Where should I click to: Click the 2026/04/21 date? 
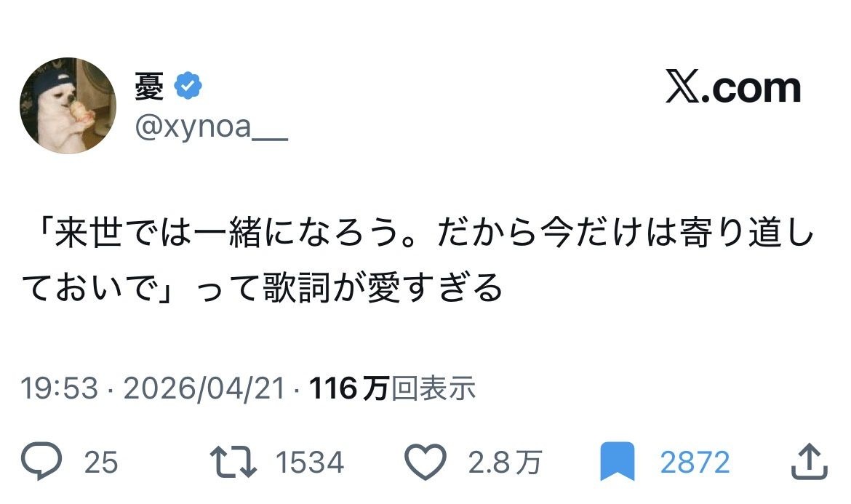pyautogui.click(x=204, y=389)
